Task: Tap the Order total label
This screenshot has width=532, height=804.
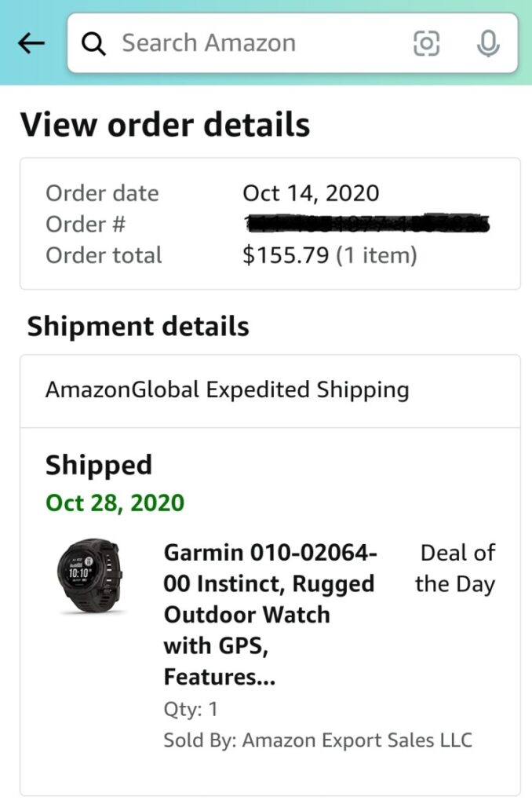Action: point(104,255)
